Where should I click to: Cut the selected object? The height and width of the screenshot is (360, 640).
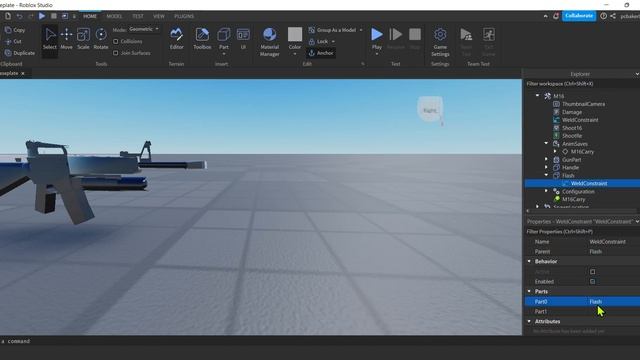(x=13, y=41)
